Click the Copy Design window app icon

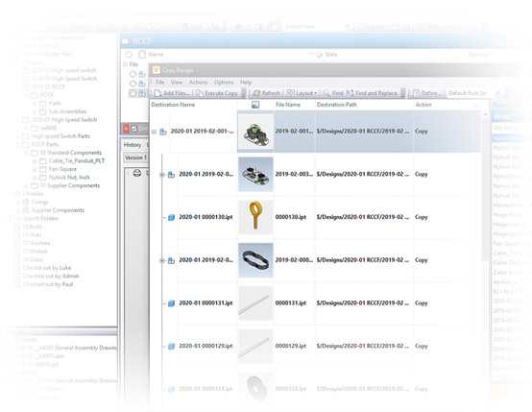[x=157, y=70]
